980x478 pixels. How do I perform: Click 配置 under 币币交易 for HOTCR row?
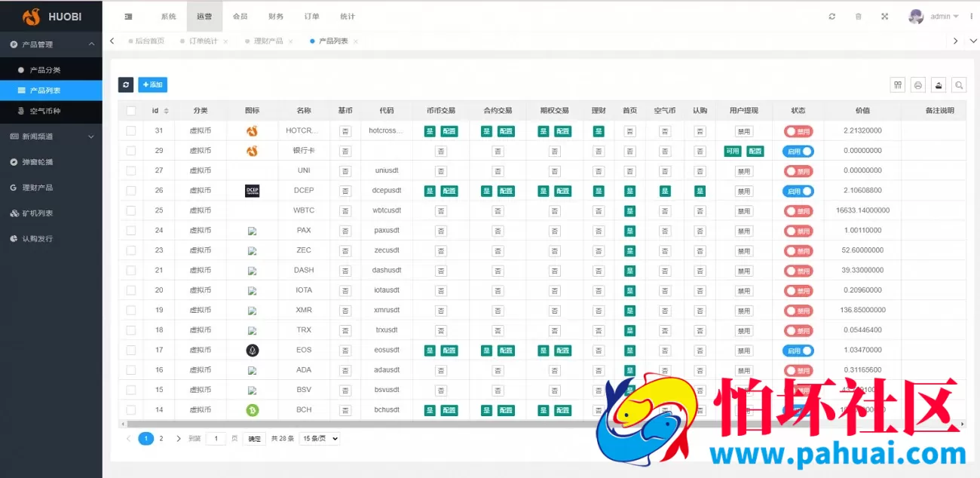click(449, 131)
